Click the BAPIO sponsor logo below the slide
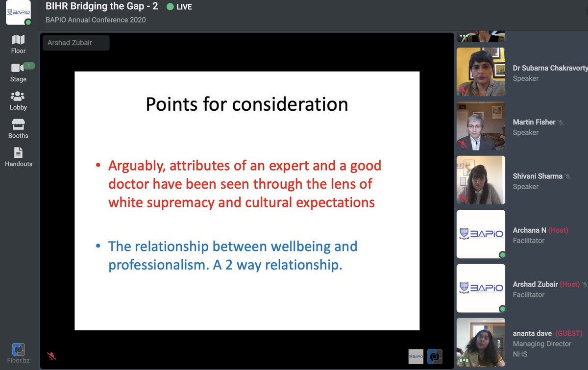Image resolution: width=588 pixels, height=370 pixels. coord(416,356)
